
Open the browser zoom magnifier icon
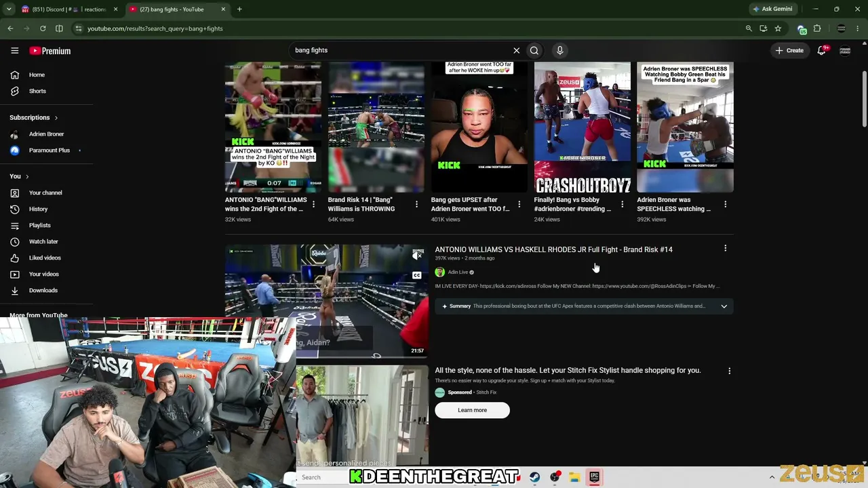(x=749, y=28)
